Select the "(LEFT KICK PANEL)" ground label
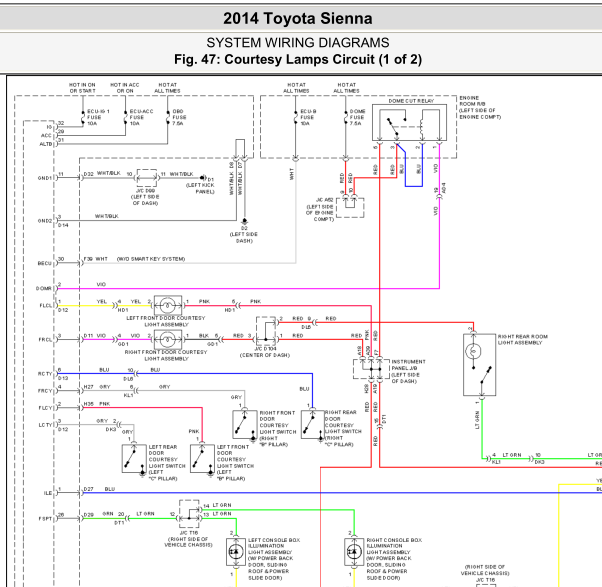The width and height of the screenshot is (602, 587). pyautogui.click(x=200, y=188)
